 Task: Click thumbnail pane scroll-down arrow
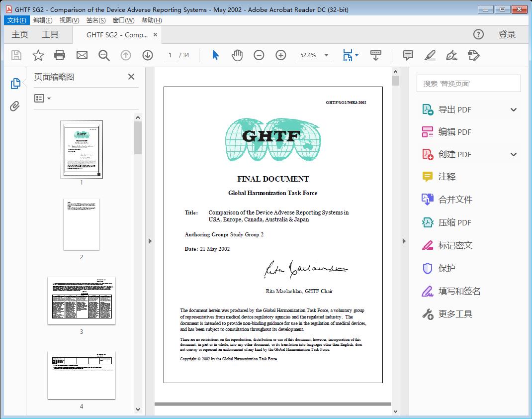click(x=138, y=410)
